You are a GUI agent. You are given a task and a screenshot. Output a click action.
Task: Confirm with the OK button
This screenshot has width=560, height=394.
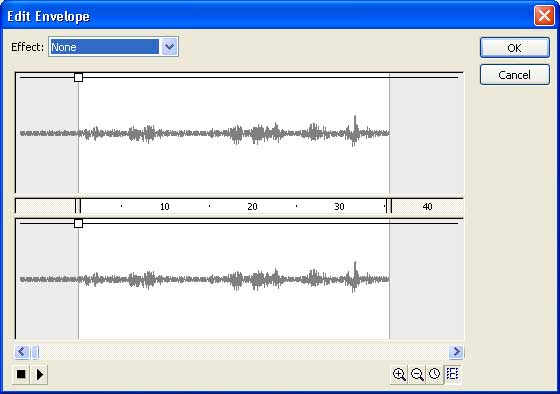tap(515, 48)
